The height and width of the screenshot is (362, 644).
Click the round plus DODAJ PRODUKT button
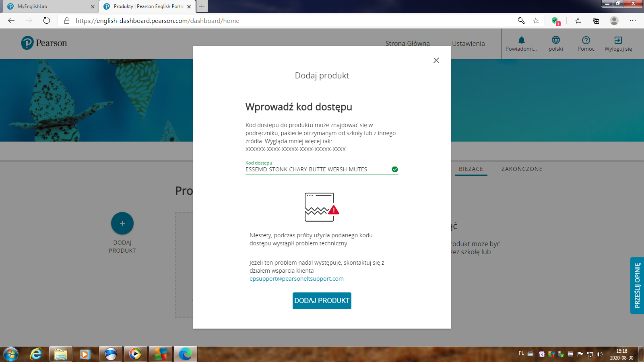[x=122, y=223]
